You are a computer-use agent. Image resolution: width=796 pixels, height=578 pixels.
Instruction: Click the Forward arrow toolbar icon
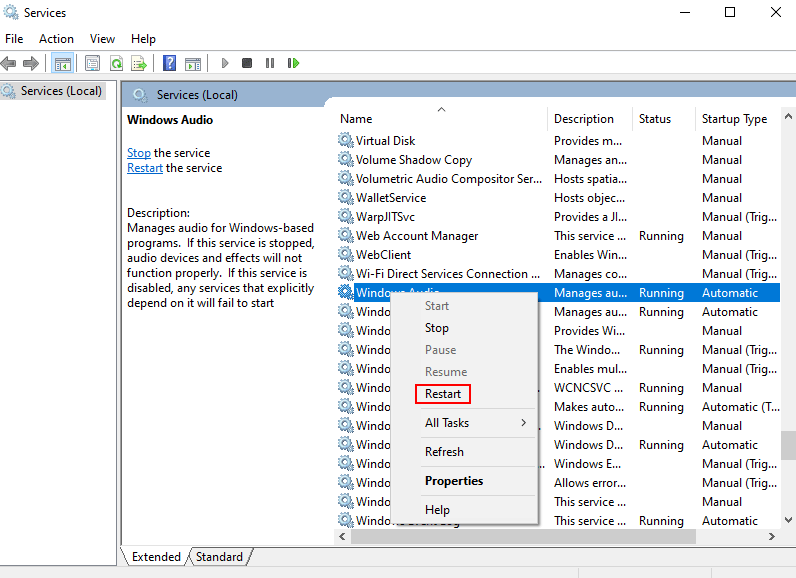31,63
